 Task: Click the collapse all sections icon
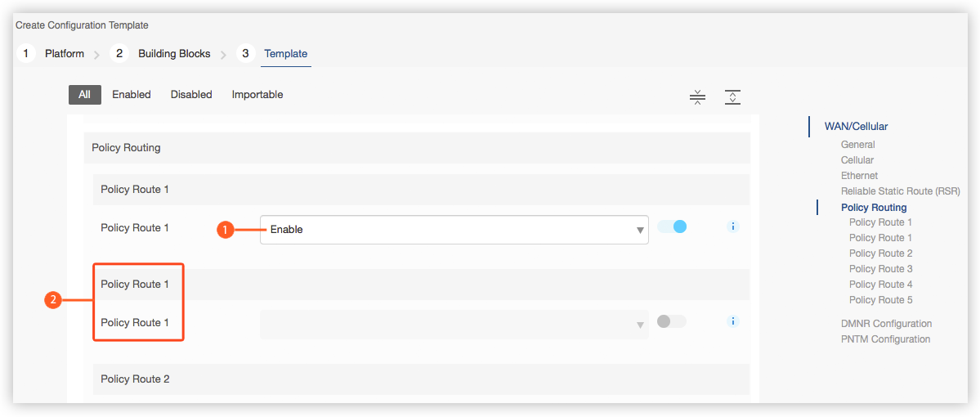coord(697,97)
